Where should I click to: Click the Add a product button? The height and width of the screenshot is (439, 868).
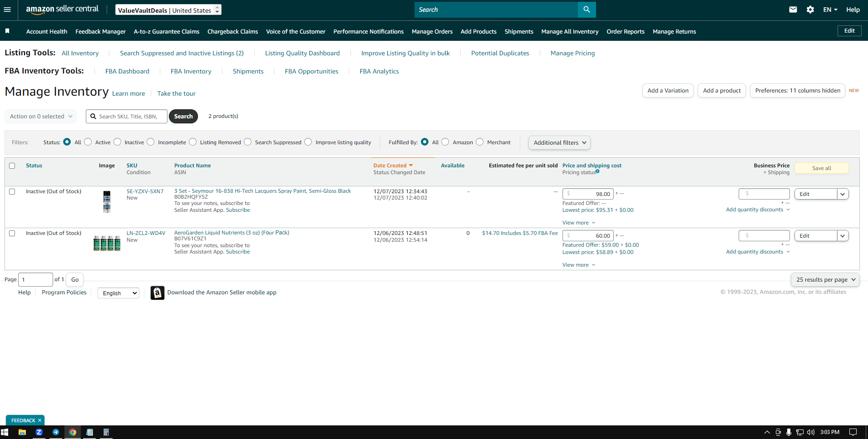click(x=722, y=90)
